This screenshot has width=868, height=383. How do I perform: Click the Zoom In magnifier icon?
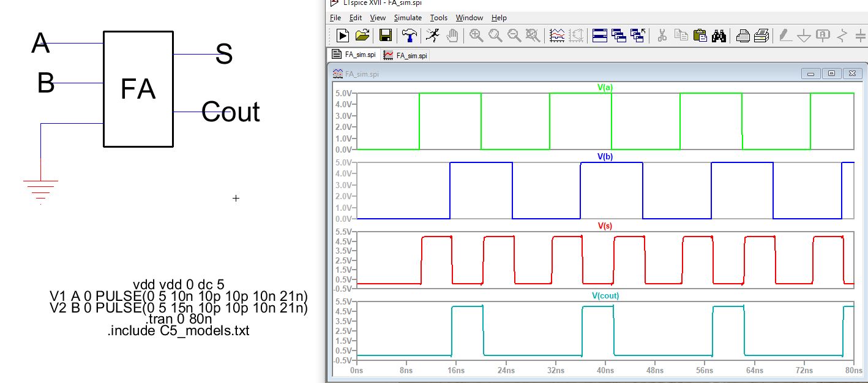pos(476,36)
